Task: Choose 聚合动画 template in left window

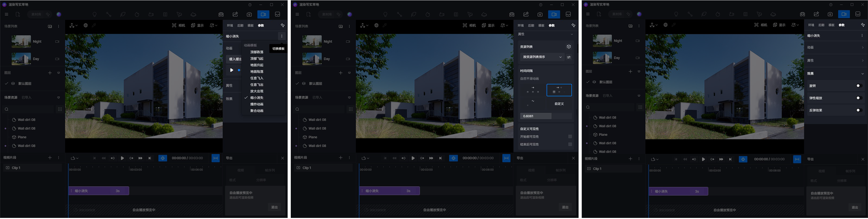Action: point(257,111)
